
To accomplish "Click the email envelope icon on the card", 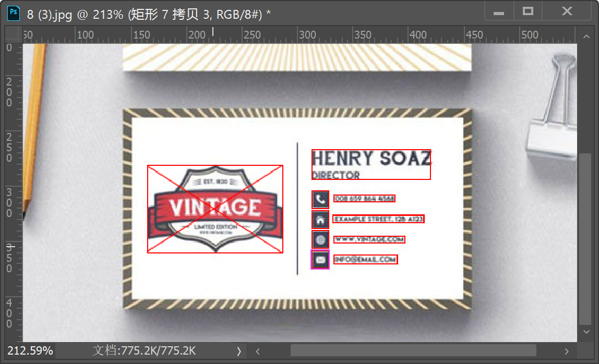I will pyautogui.click(x=320, y=260).
